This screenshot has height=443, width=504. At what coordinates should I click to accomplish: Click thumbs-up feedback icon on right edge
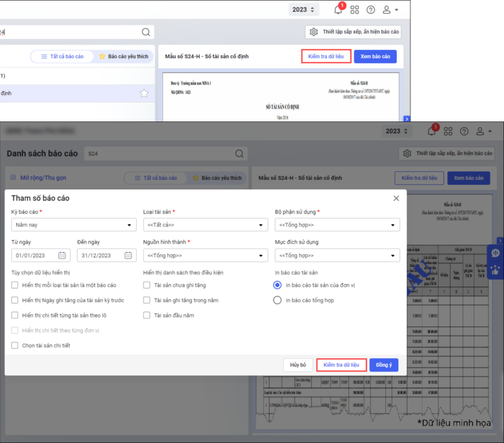(495, 270)
